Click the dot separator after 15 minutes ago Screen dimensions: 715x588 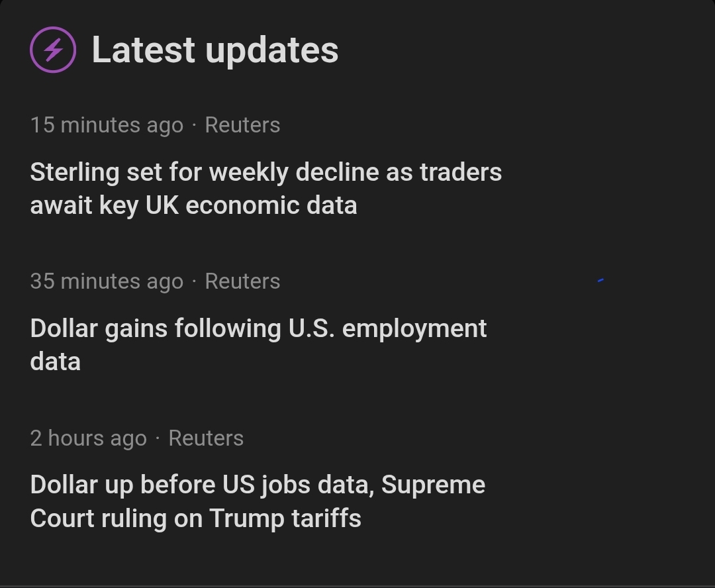[194, 125]
